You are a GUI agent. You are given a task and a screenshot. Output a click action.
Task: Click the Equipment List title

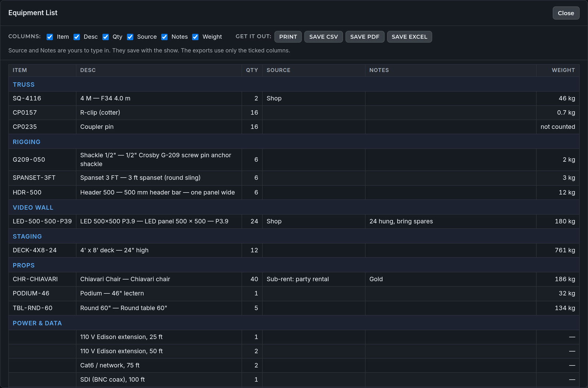(33, 13)
